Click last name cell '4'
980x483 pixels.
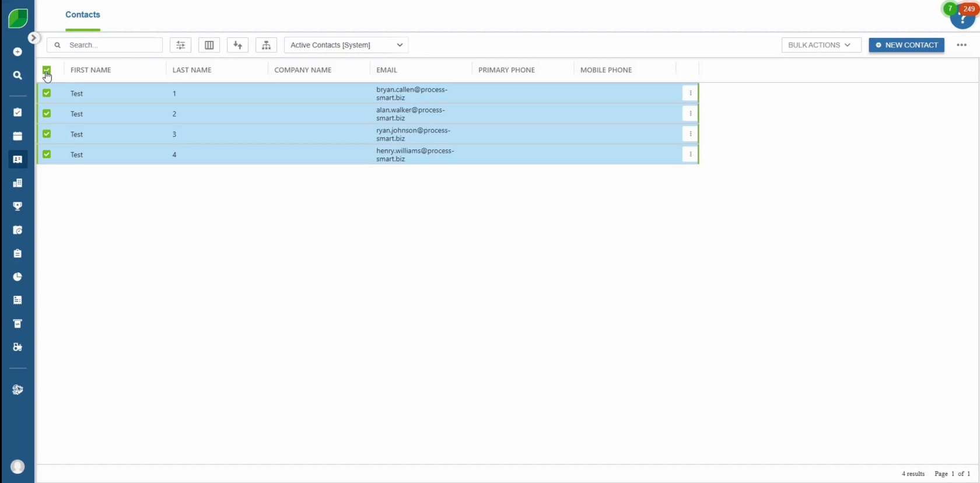pyautogui.click(x=174, y=155)
